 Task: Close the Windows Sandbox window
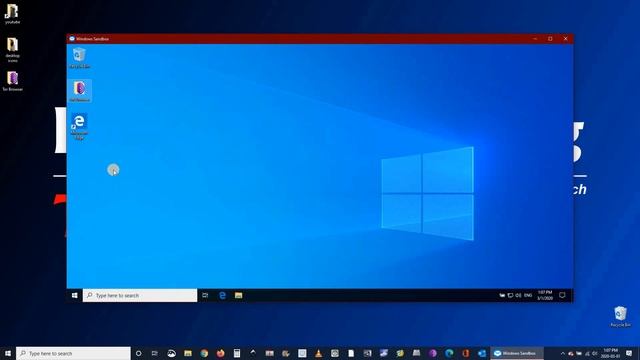[565, 39]
